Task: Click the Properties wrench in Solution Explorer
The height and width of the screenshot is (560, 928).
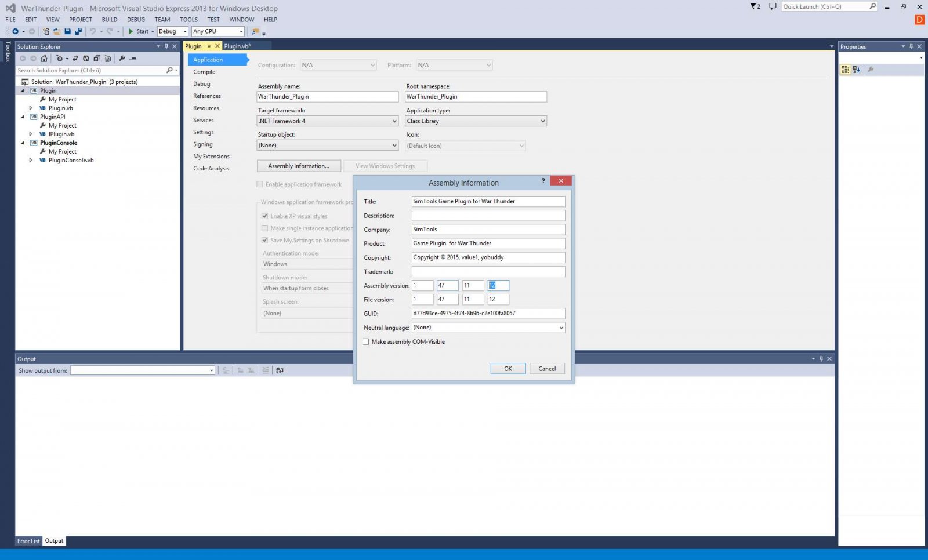Action: pos(122,59)
